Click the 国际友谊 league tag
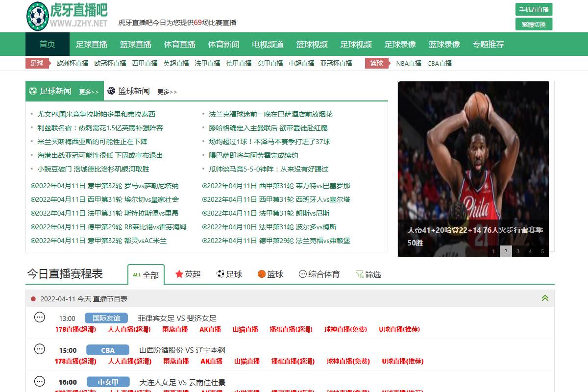This screenshot has width=588, height=392. (x=106, y=318)
